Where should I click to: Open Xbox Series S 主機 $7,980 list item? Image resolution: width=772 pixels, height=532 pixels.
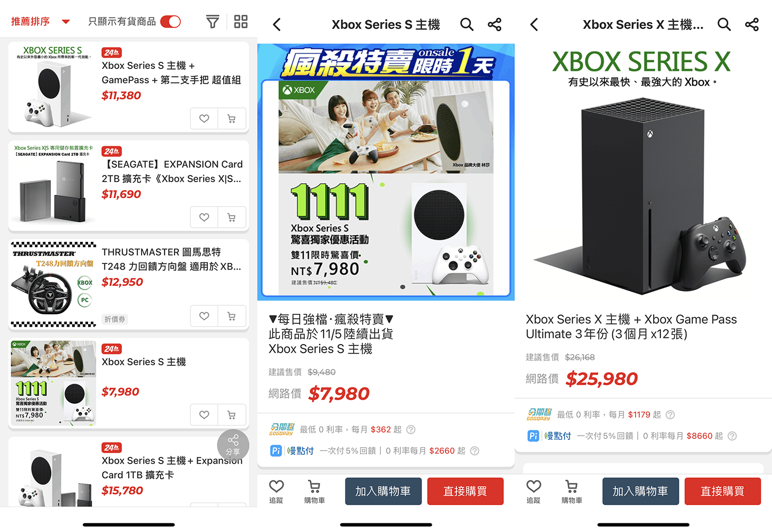coord(129,383)
